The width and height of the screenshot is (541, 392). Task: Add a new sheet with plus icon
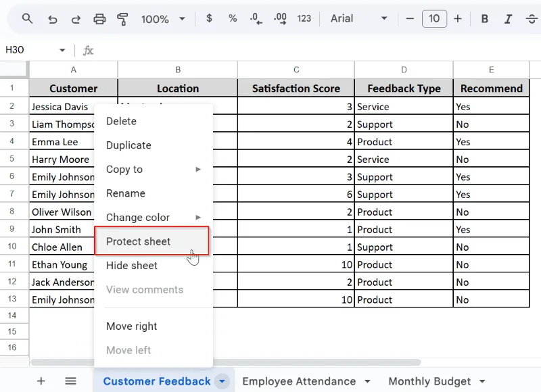pos(41,381)
